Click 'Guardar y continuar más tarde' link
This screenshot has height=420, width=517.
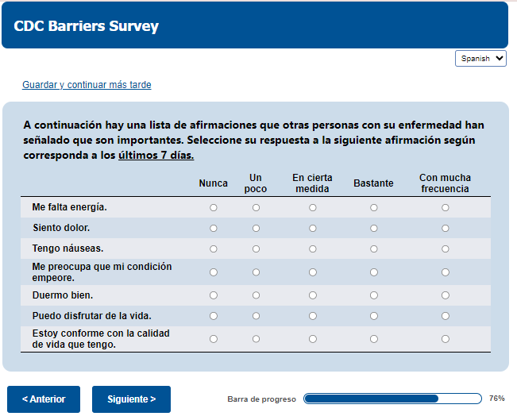click(x=87, y=85)
